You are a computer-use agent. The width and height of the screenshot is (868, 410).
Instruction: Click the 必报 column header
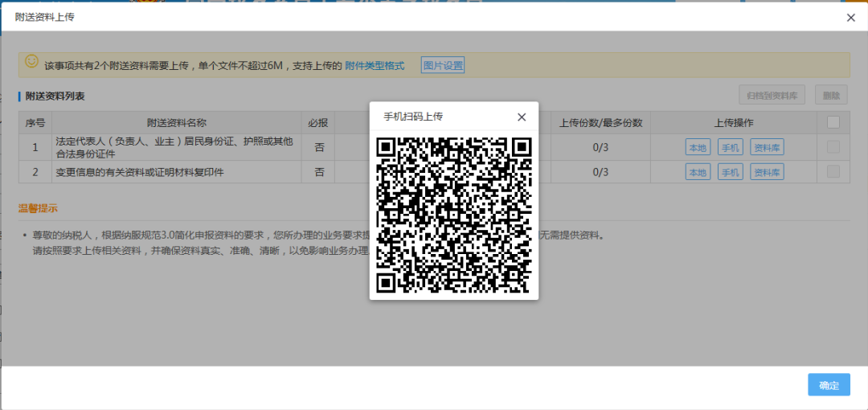(x=318, y=122)
